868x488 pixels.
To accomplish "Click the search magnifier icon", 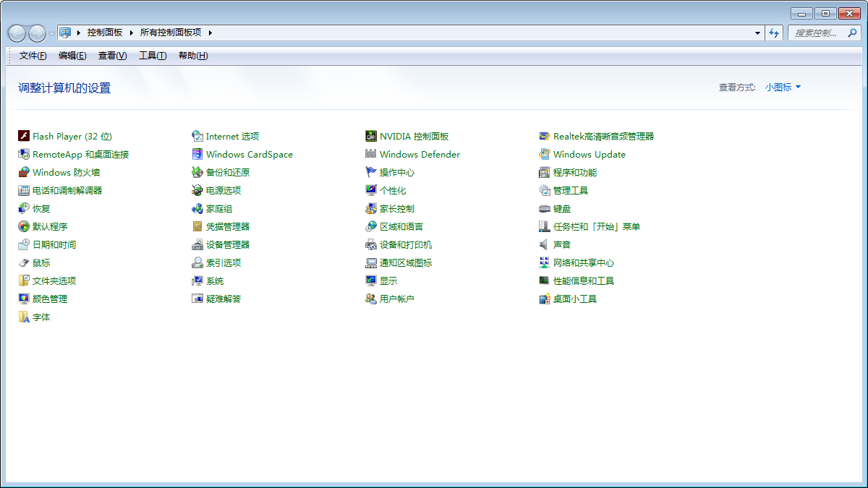I will (x=851, y=33).
